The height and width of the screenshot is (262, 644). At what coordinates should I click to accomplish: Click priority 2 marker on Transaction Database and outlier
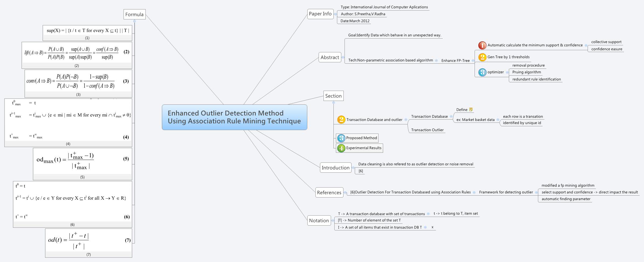[341, 120]
